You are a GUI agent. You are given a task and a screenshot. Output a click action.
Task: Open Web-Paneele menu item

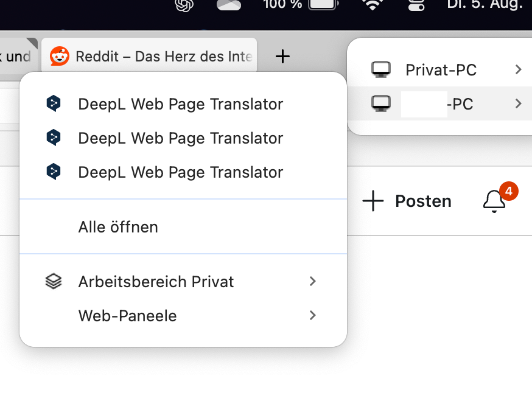click(x=183, y=316)
